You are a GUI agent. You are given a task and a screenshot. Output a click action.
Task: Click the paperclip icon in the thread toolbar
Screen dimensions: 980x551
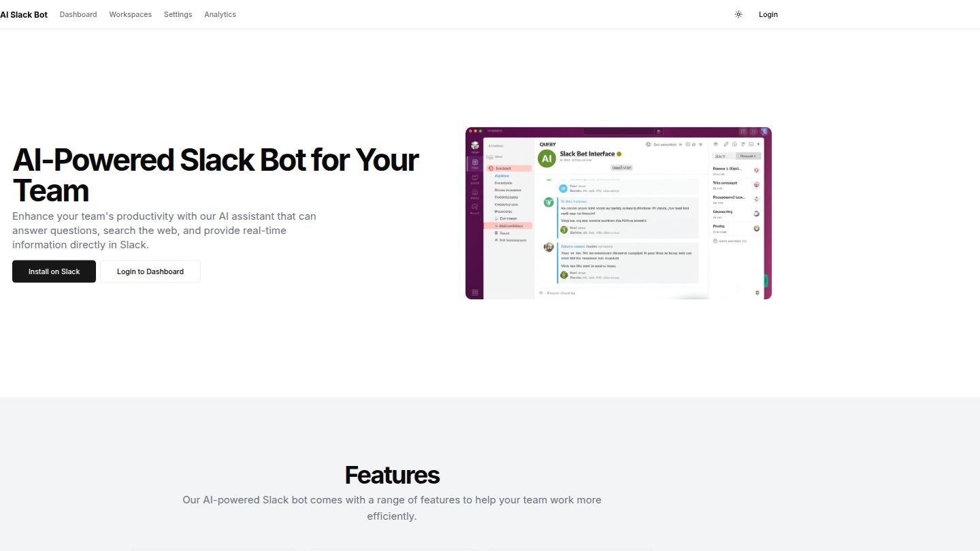(x=726, y=144)
